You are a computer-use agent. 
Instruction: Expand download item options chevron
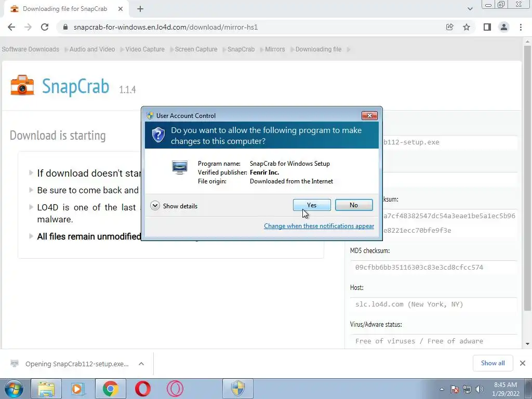(141, 364)
